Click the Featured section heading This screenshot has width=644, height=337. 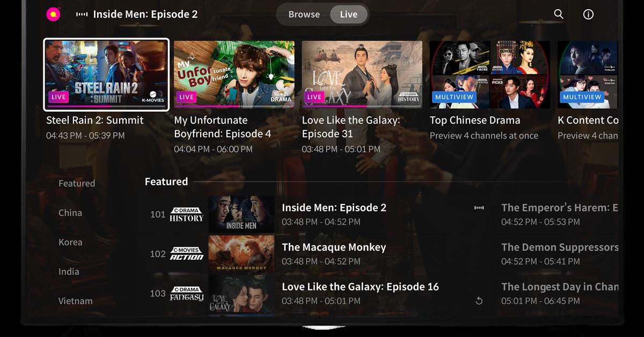166,182
